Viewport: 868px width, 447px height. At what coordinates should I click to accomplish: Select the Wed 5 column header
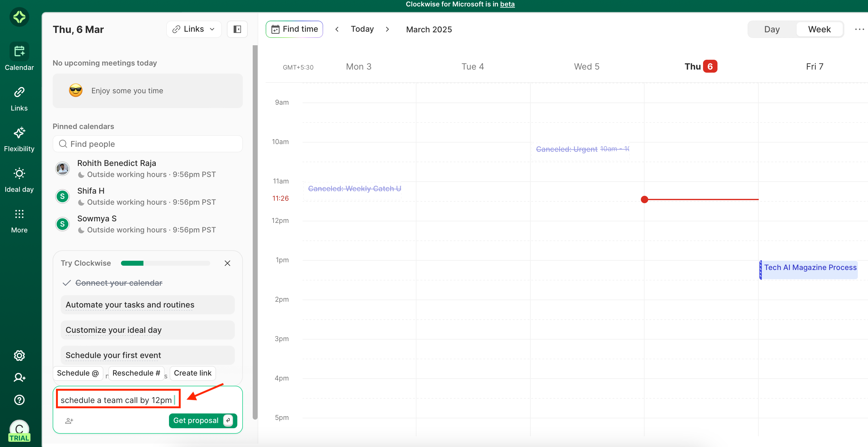(587, 67)
